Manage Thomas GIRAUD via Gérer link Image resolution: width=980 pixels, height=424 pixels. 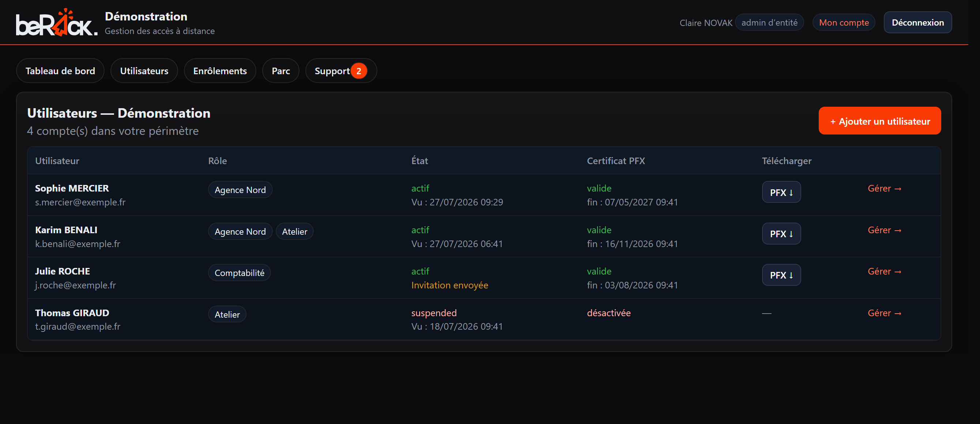[x=884, y=313]
